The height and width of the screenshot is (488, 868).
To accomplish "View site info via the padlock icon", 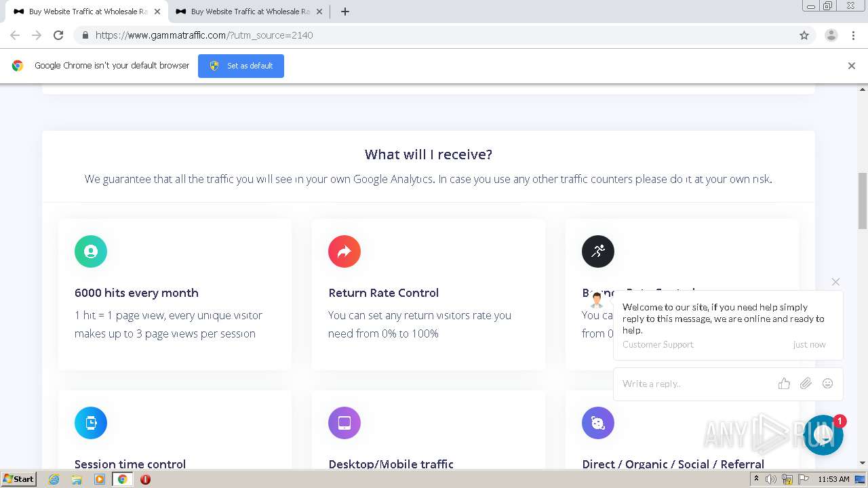I will pos(85,35).
